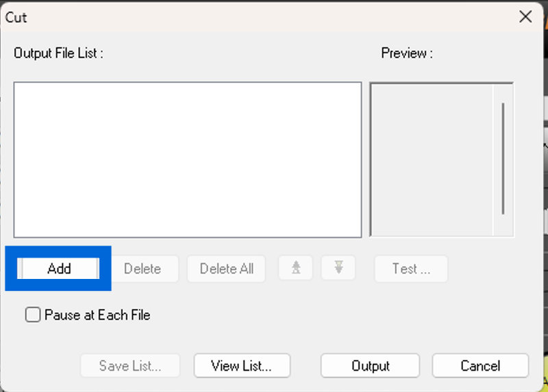Image resolution: width=548 pixels, height=392 pixels.
Task: Click the Delete button
Action: [142, 269]
